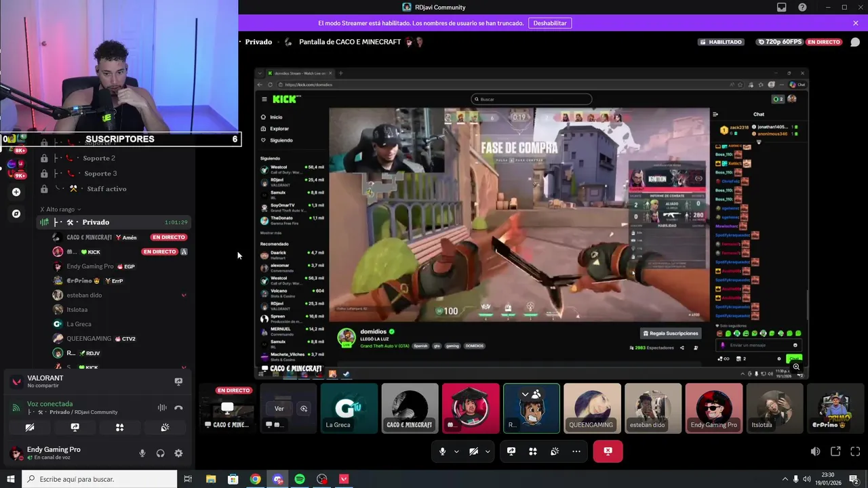This screenshot has height=488, width=868.
Task: Toggle camera in the voice connected panel
Action: coord(29,428)
